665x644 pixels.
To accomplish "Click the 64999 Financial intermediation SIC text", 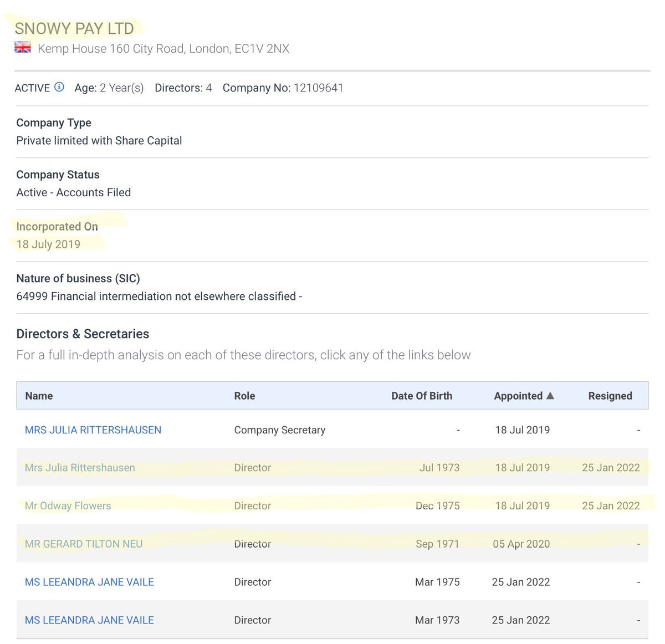I will pos(159,296).
